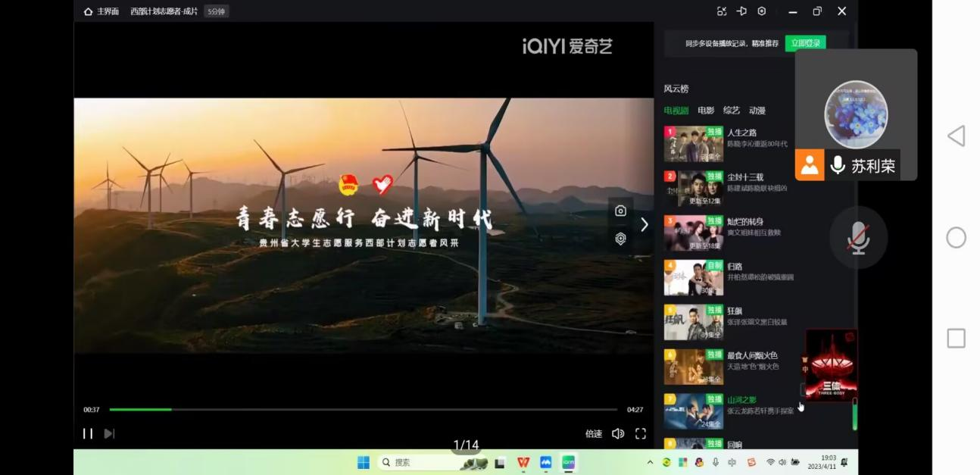The height and width of the screenshot is (475, 980).
Task: Show hidden system tray icons
Action: point(650,462)
